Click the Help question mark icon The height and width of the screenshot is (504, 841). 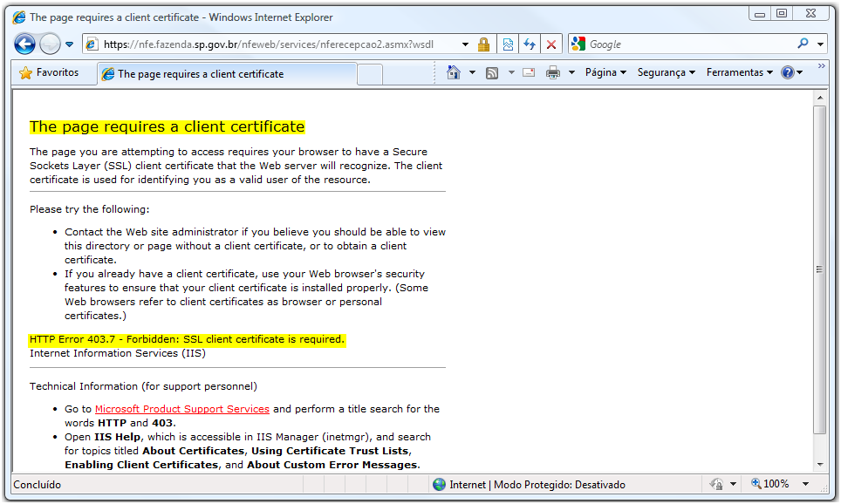(788, 72)
